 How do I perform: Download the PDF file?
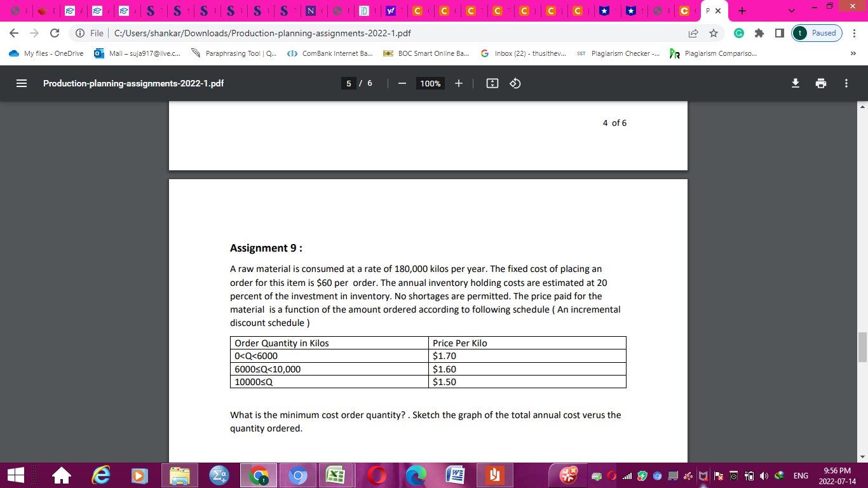pyautogui.click(x=795, y=83)
